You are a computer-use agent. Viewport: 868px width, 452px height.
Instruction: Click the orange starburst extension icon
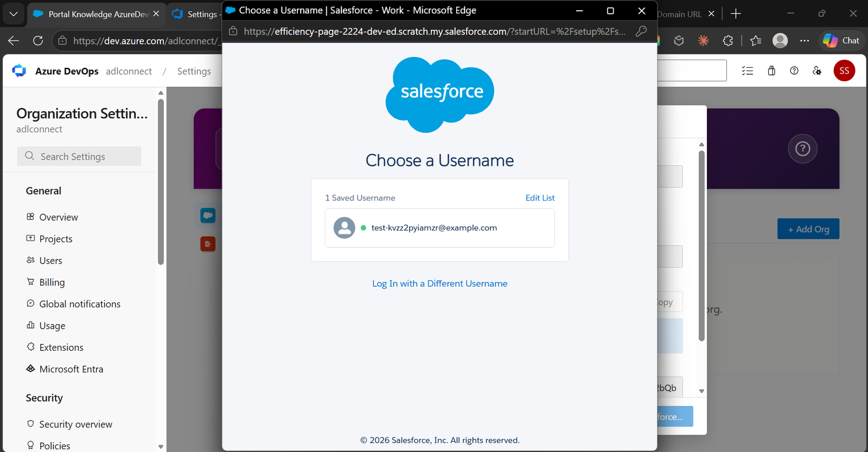pos(703,41)
